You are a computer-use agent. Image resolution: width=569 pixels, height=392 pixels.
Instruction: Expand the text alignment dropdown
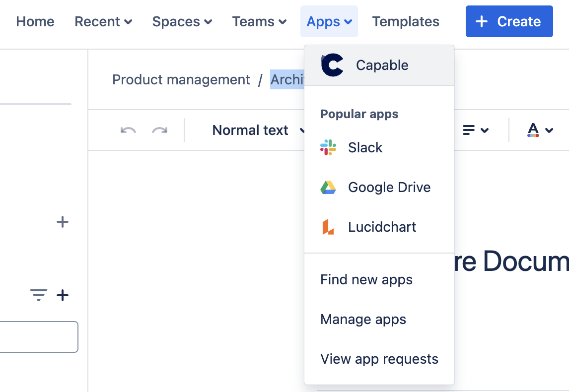click(475, 130)
